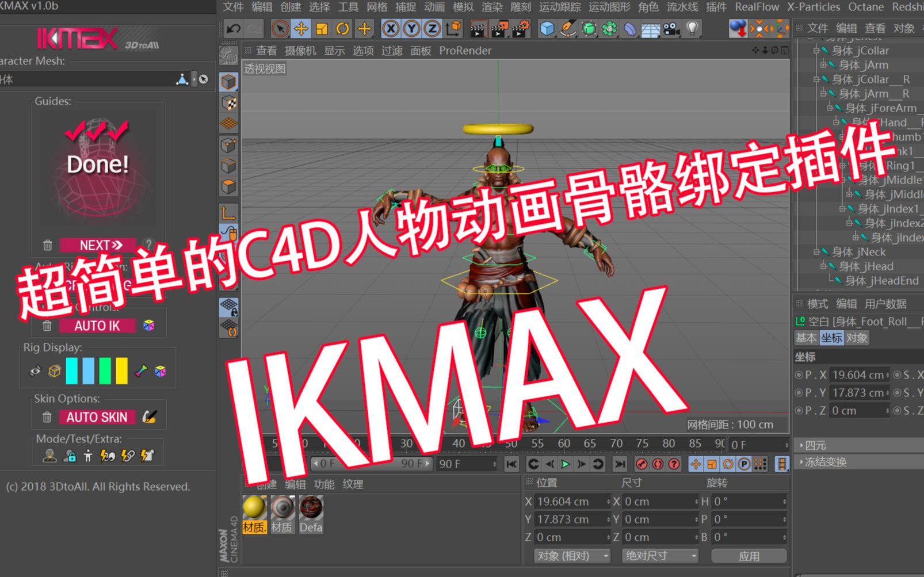Image resolution: width=924 pixels, height=577 pixels.
Task: Click the trash icon beside AUTO SKIN
Action: click(x=47, y=416)
